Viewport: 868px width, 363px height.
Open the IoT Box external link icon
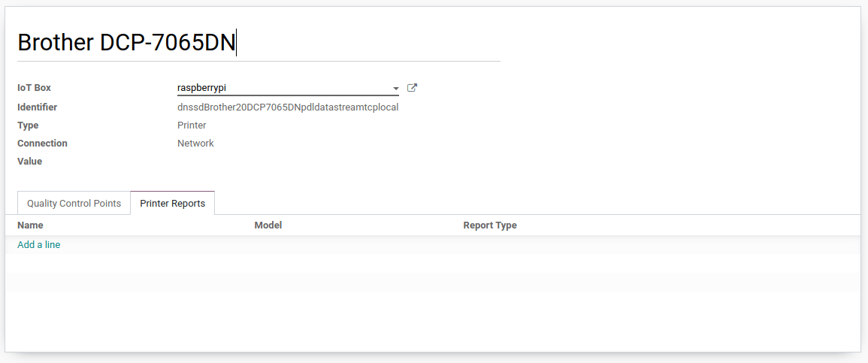pyautogui.click(x=412, y=88)
